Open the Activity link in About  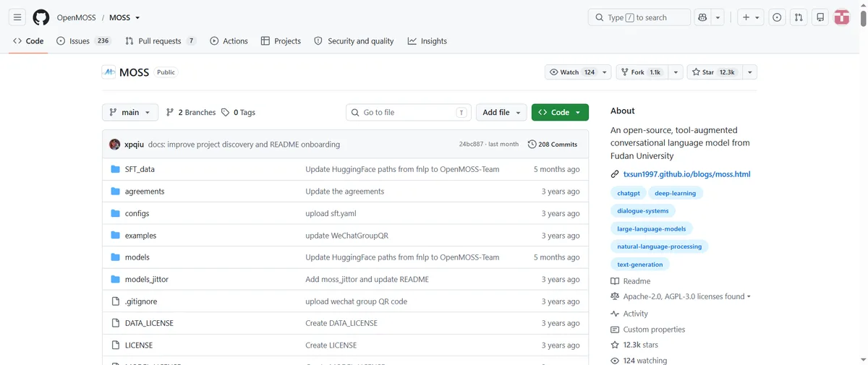click(629, 314)
